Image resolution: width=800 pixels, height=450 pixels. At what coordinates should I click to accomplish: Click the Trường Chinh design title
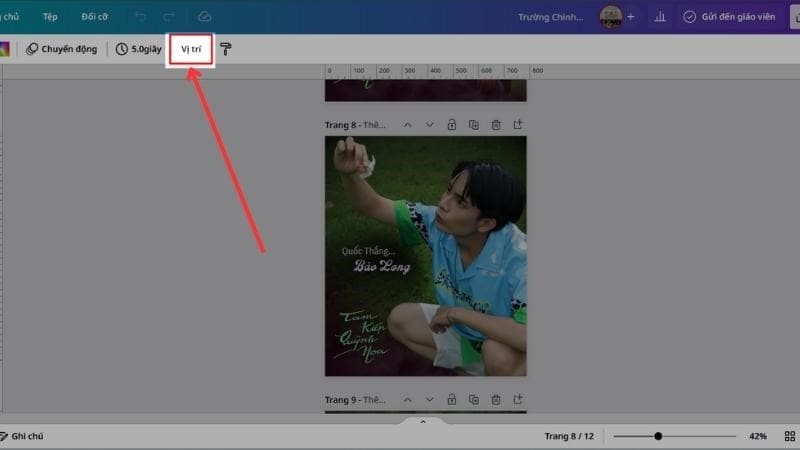tap(551, 17)
